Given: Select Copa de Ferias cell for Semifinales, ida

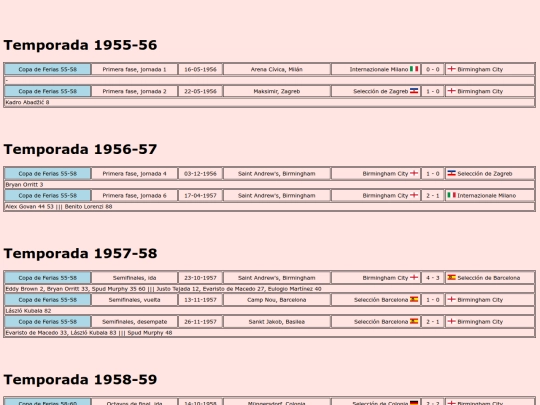Looking at the screenshot, I should click(x=48, y=278).
